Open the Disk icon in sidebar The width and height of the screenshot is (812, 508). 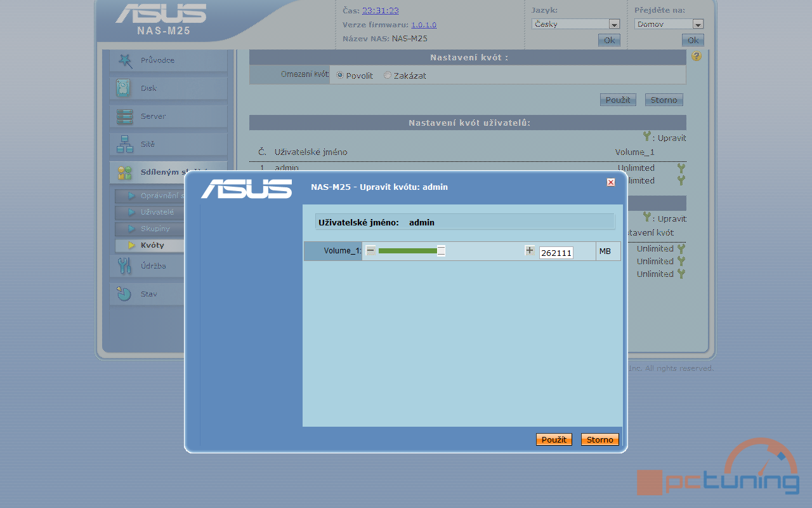pyautogui.click(x=124, y=88)
